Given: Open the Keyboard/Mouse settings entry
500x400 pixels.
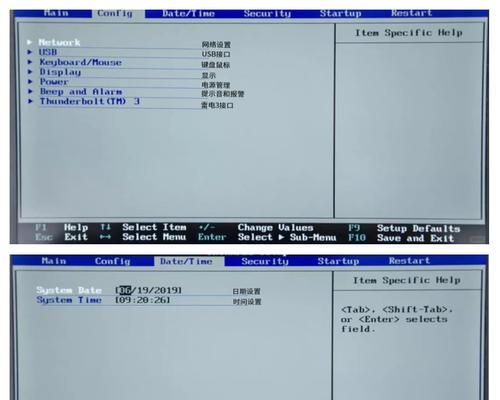Looking at the screenshot, I should pos(81,62).
